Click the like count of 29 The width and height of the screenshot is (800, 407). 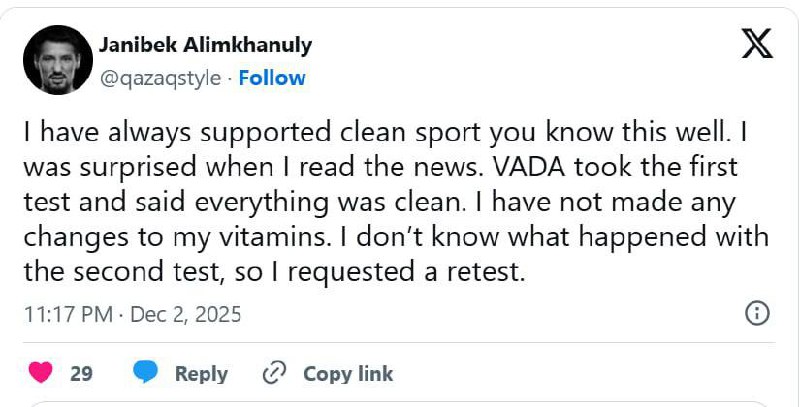point(81,373)
